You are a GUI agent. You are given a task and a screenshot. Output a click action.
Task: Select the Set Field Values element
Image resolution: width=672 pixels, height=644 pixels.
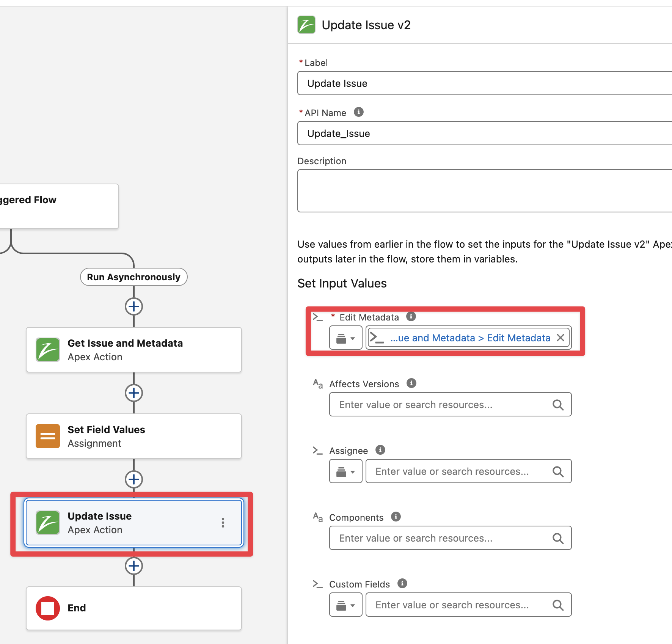click(134, 436)
